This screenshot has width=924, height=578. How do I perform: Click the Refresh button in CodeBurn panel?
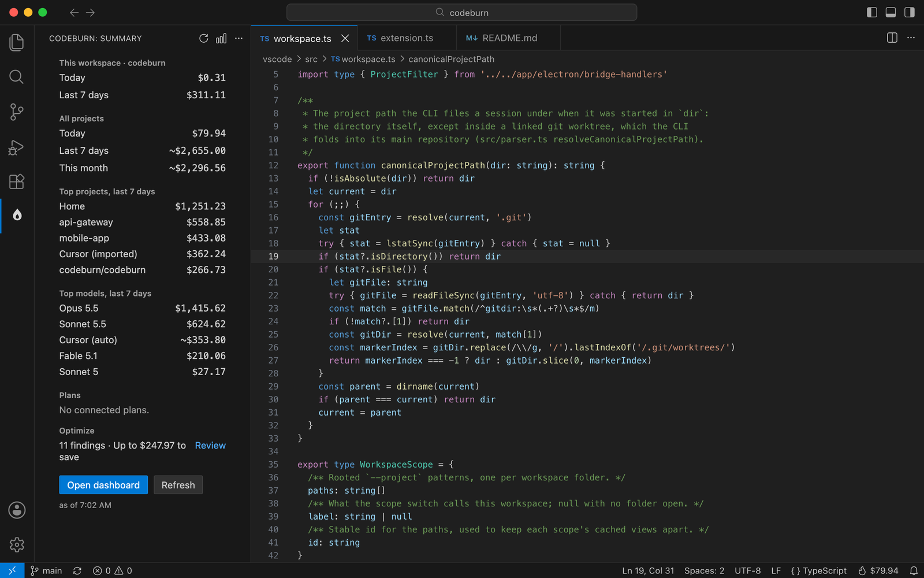[178, 485]
